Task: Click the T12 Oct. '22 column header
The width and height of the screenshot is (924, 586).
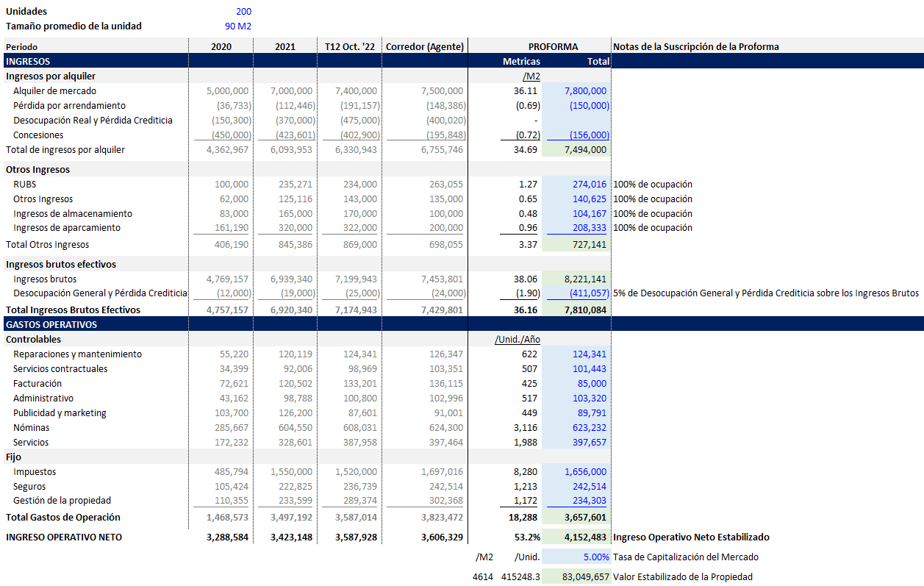Action: click(x=350, y=47)
